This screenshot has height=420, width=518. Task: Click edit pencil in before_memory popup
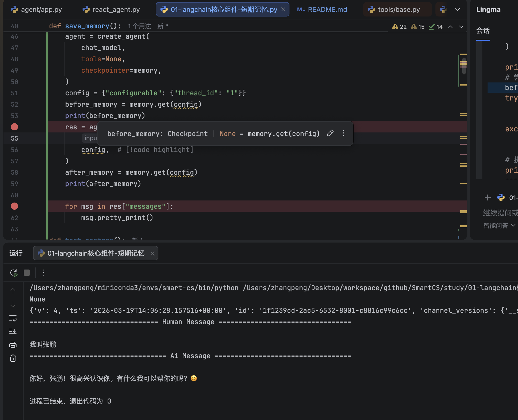coord(330,133)
